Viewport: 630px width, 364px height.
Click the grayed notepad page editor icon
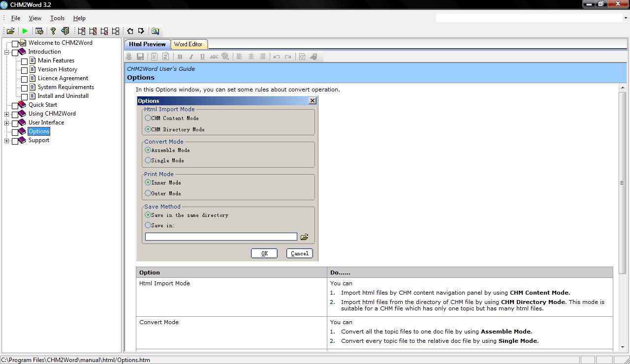pyautogui.click(x=154, y=57)
